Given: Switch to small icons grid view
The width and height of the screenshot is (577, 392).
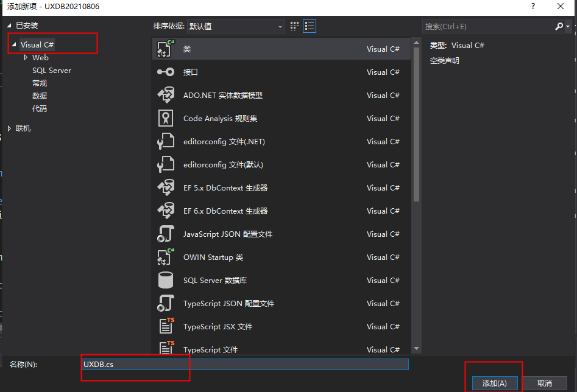Looking at the screenshot, I should [295, 26].
